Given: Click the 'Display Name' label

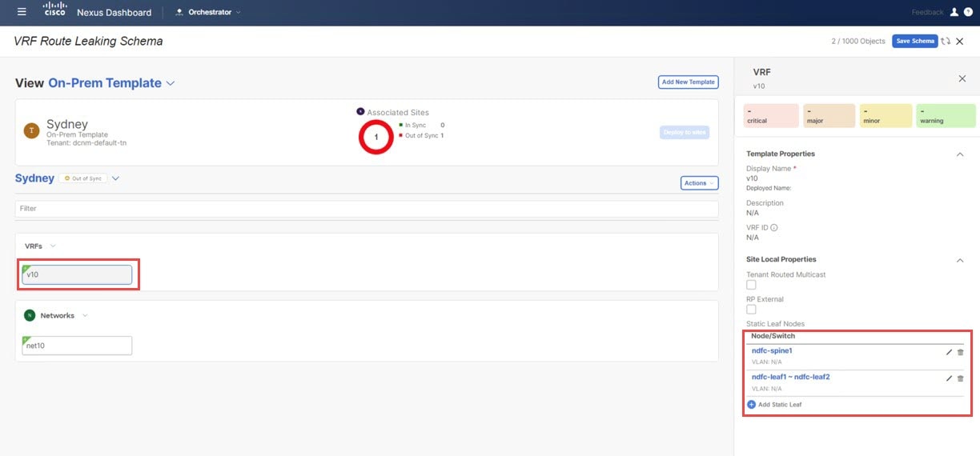Looking at the screenshot, I should 769,169.
